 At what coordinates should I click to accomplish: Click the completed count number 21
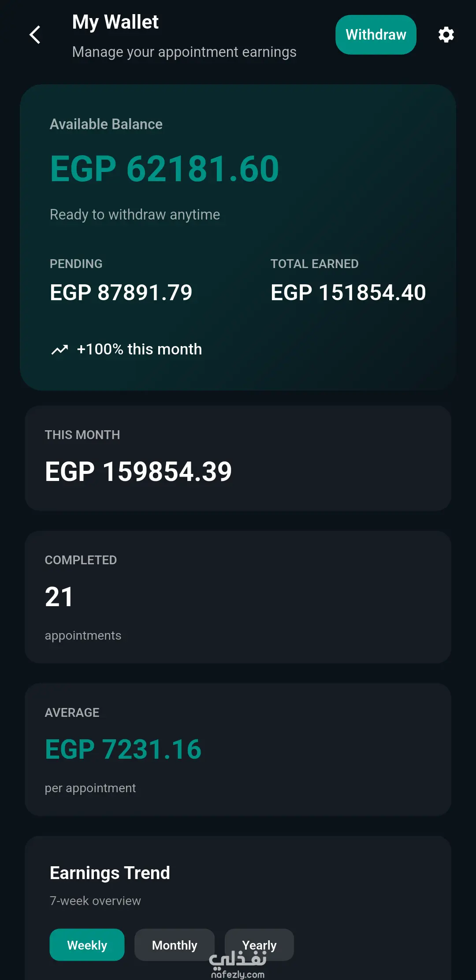point(59,597)
